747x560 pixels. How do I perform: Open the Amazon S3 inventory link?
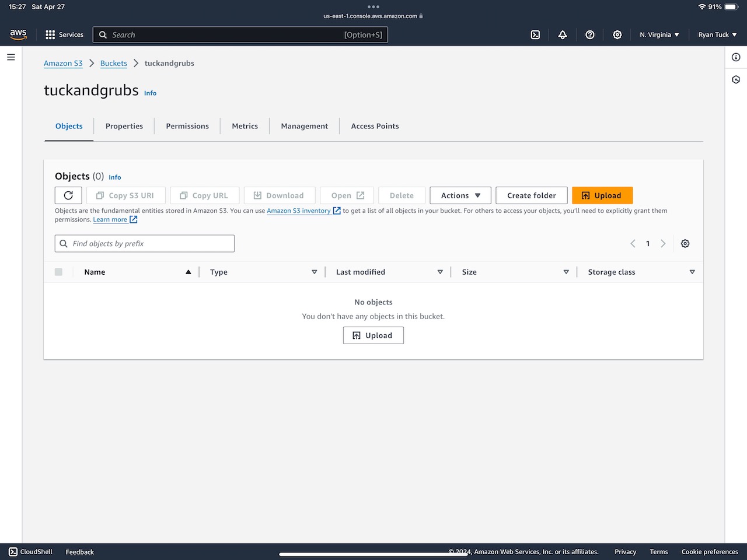(299, 211)
